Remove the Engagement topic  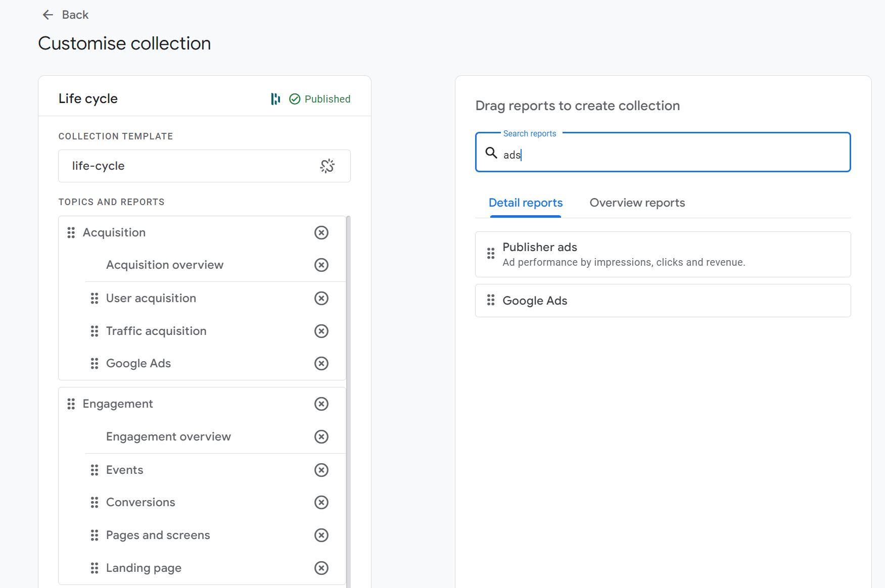[321, 404]
